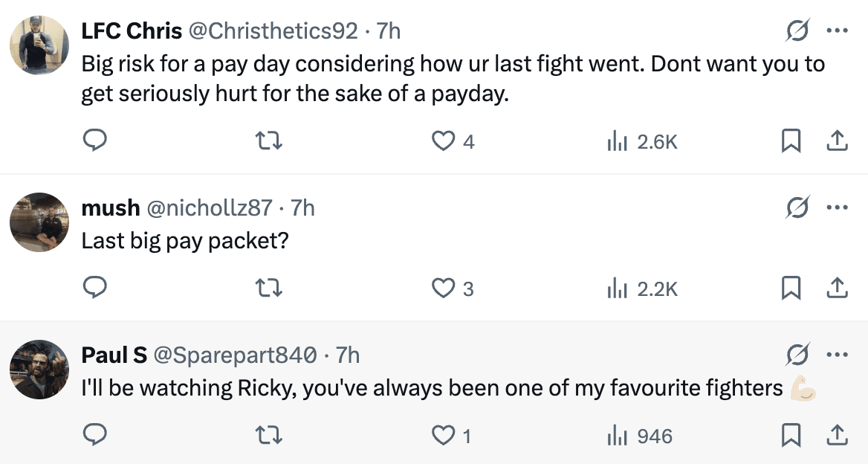View analytics of Paul S's tweet
The image size is (868, 464).
pos(618,435)
